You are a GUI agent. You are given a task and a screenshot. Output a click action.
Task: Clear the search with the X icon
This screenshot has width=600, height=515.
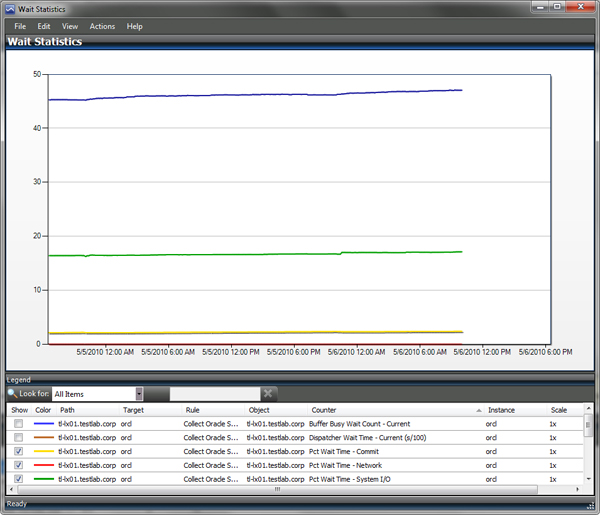click(267, 394)
